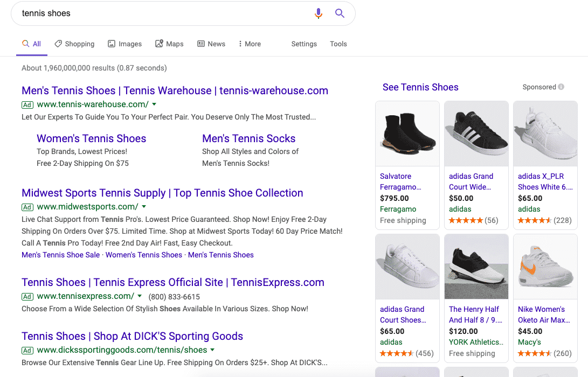The height and width of the screenshot is (377, 588).
Task: Expand the More search options menu
Action: tap(250, 44)
